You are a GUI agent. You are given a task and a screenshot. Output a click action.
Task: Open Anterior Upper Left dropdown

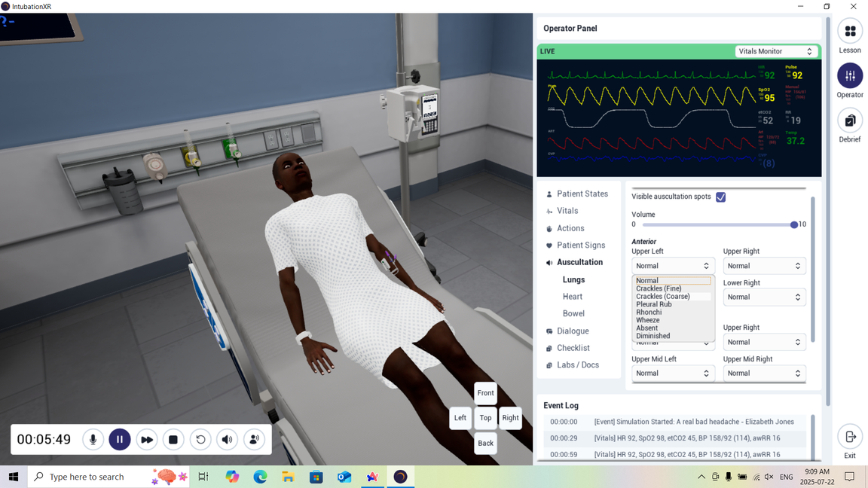coord(673,266)
